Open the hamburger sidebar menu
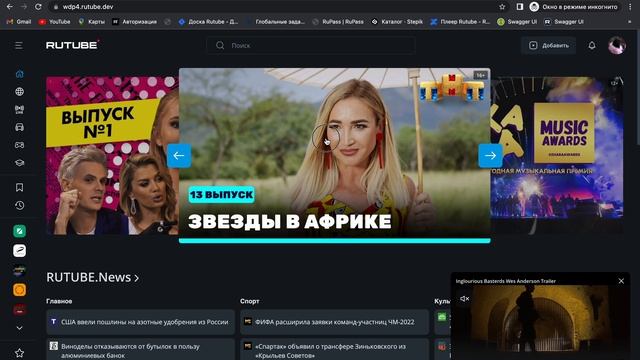640x360 pixels. tap(19, 45)
